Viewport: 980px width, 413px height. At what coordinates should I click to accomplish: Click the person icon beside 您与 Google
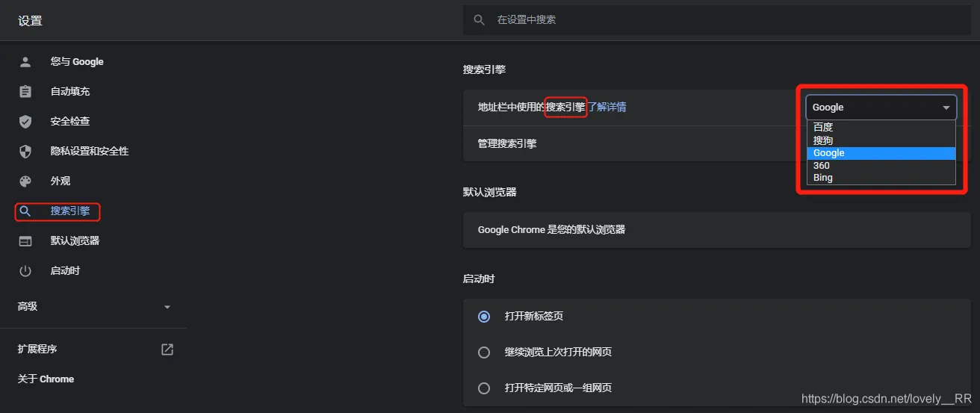pyautogui.click(x=25, y=62)
